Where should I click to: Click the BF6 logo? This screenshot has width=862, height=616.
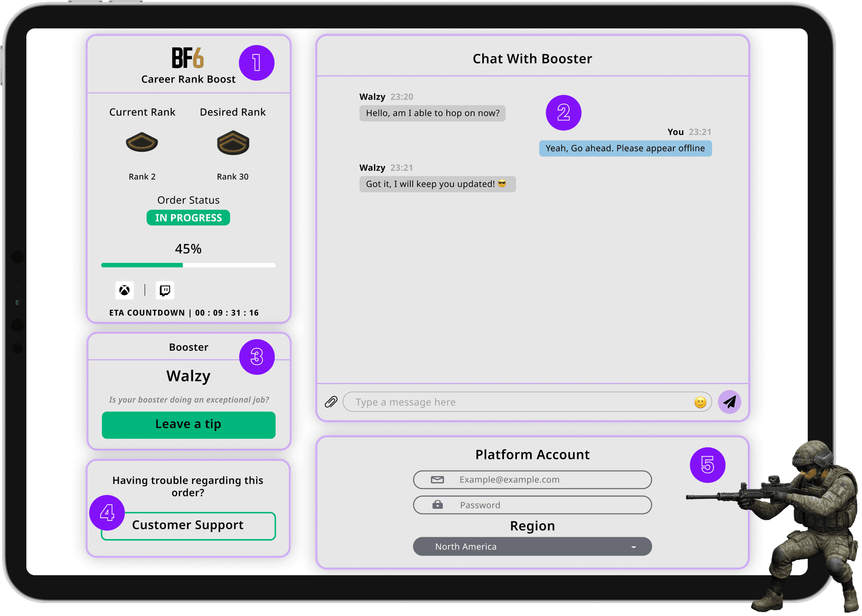pos(188,58)
